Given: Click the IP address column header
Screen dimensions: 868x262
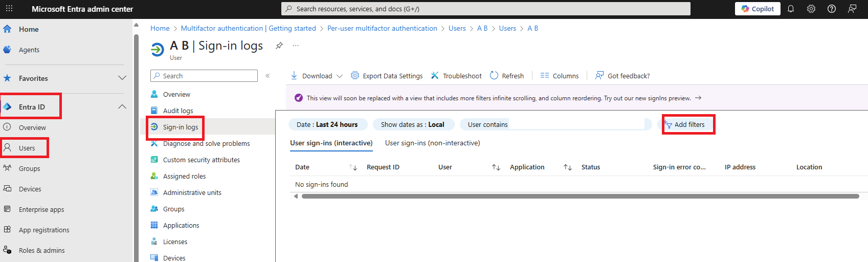Looking at the screenshot, I should [x=740, y=167].
